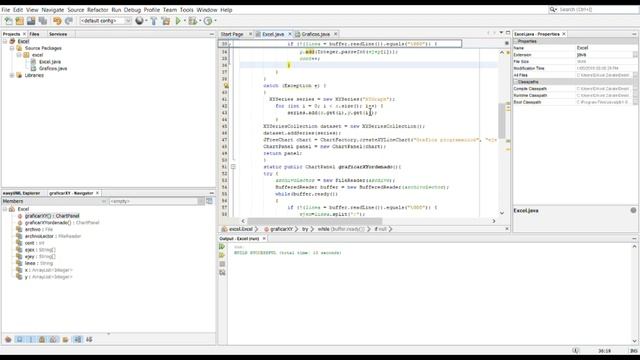Collapse the Classpaths section in Properties
Image resolution: width=640 pixels, height=360 pixels.
[x=516, y=82]
